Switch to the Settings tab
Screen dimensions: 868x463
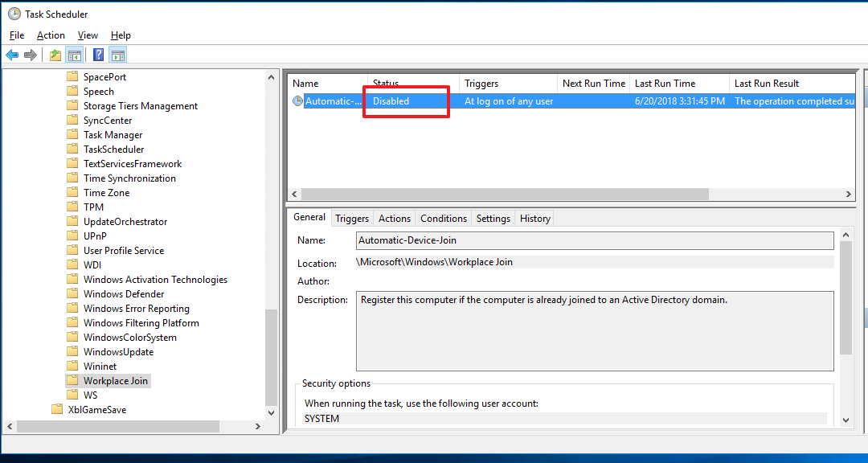(x=493, y=218)
